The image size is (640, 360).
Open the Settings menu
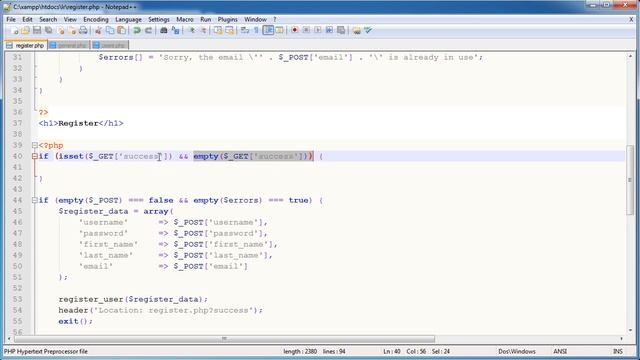[159, 19]
